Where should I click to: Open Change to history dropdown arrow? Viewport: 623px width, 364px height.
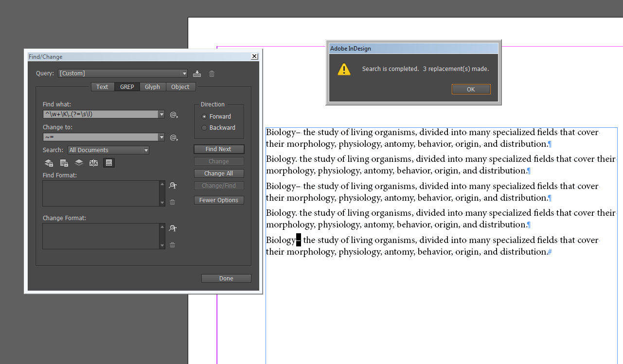tap(161, 138)
